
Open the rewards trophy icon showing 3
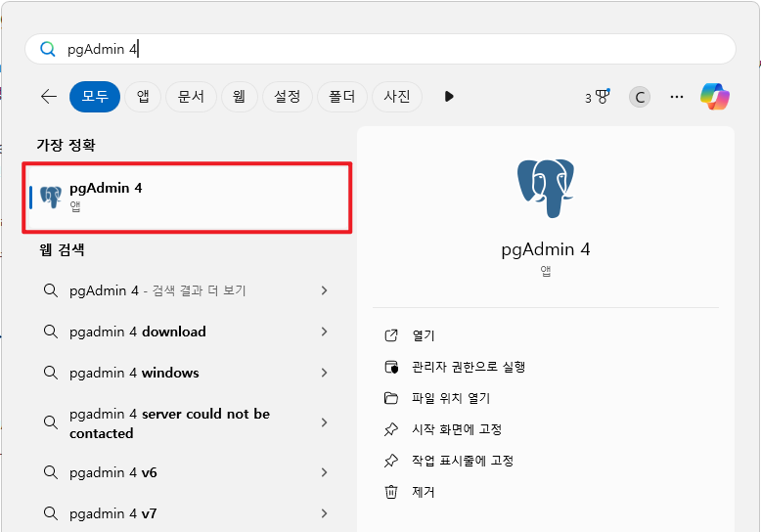(598, 97)
